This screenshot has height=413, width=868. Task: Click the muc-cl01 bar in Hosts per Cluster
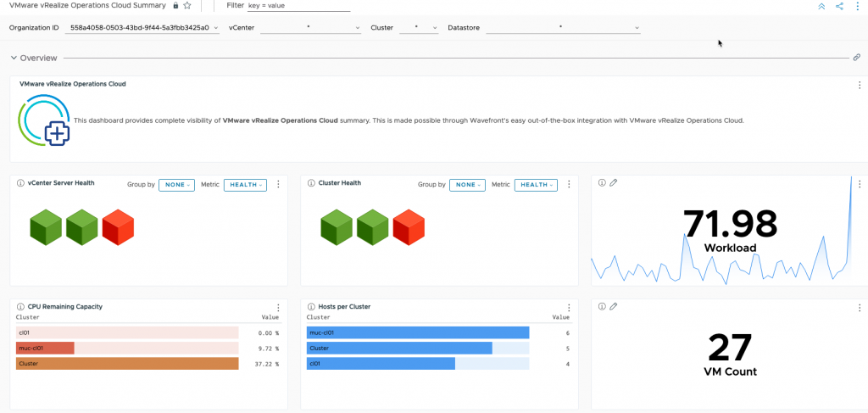coord(418,332)
